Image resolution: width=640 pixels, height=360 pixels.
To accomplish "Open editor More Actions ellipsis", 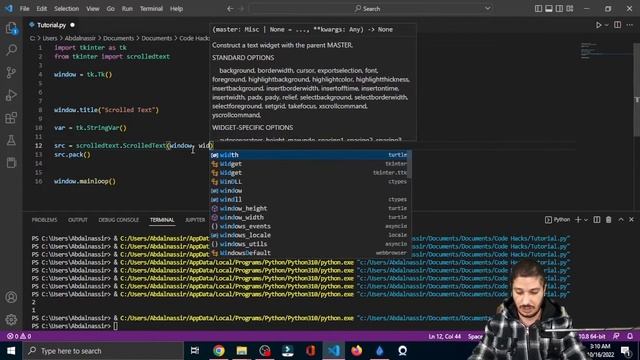I will (x=630, y=25).
